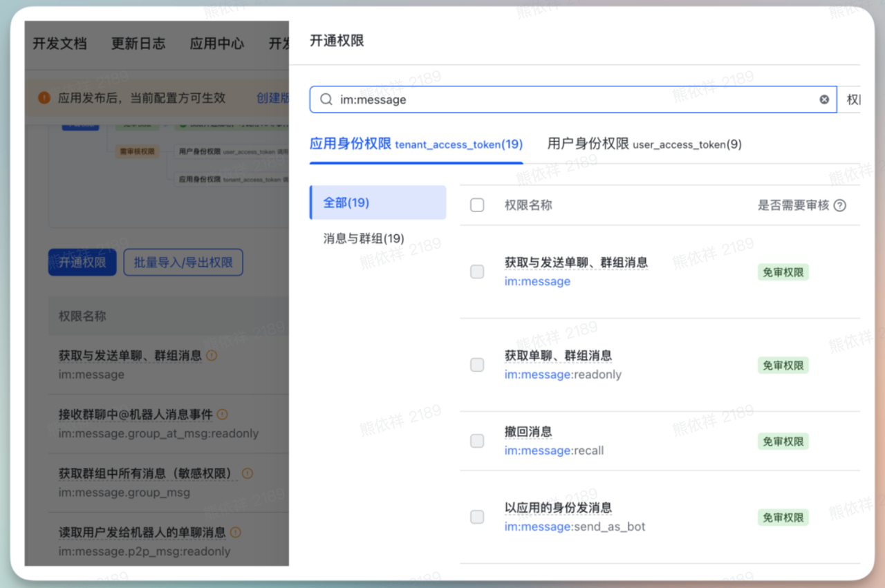Switch to the 用户身份权限 user_access_token tab
Viewport: 885px width, 588px height.
tap(643, 144)
